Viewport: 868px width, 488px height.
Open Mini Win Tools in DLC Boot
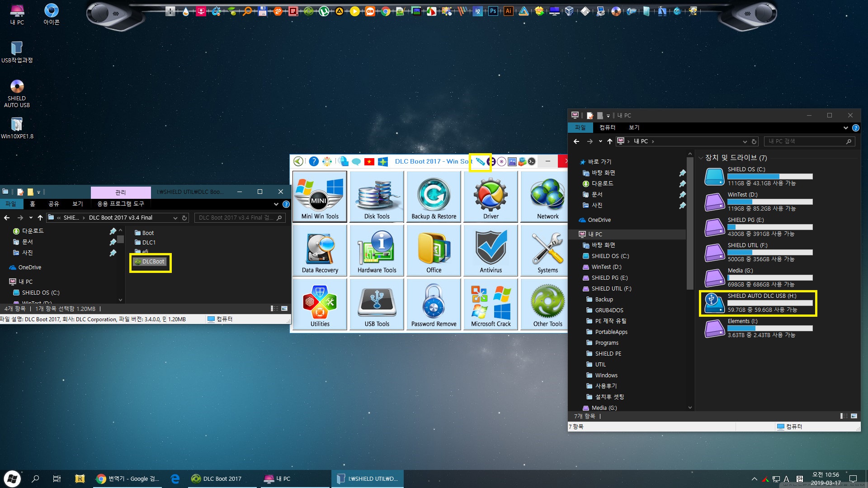[x=320, y=197]
